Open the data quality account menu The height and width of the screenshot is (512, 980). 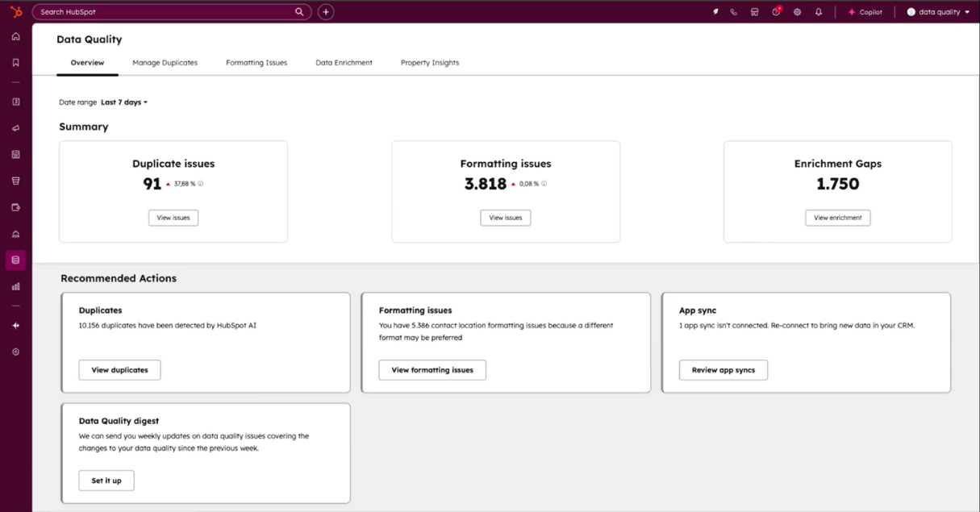[x=938, y=12]
